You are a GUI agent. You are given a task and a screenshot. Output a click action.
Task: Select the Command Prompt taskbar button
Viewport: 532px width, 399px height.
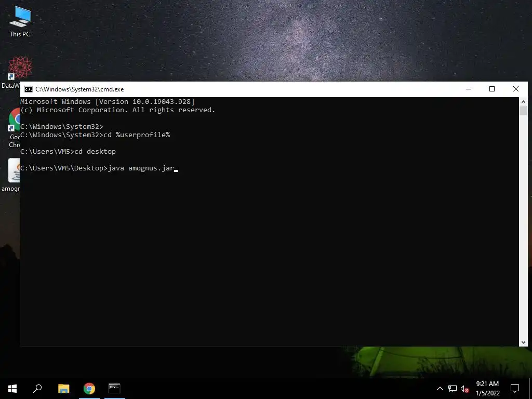tap(114, 389)
